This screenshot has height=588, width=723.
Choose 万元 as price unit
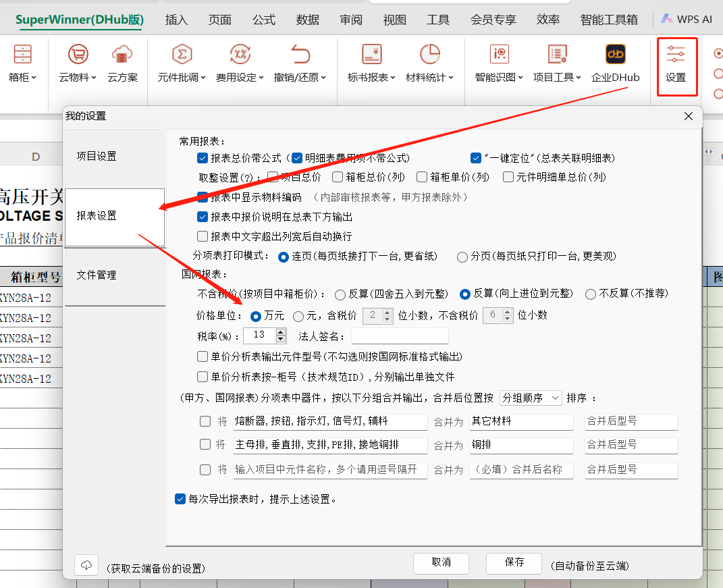(255, 317)
